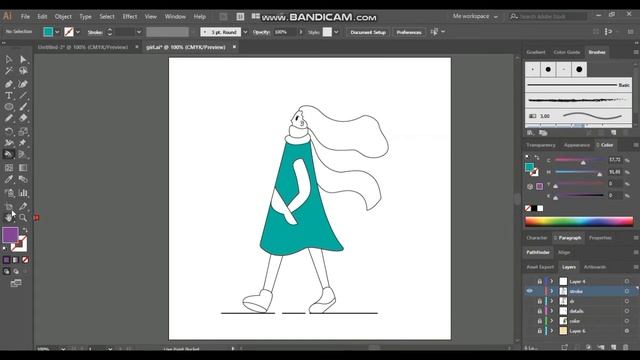The image size is (640, 360).
Task: Click the Document Setup button
Action: (368, 32)
